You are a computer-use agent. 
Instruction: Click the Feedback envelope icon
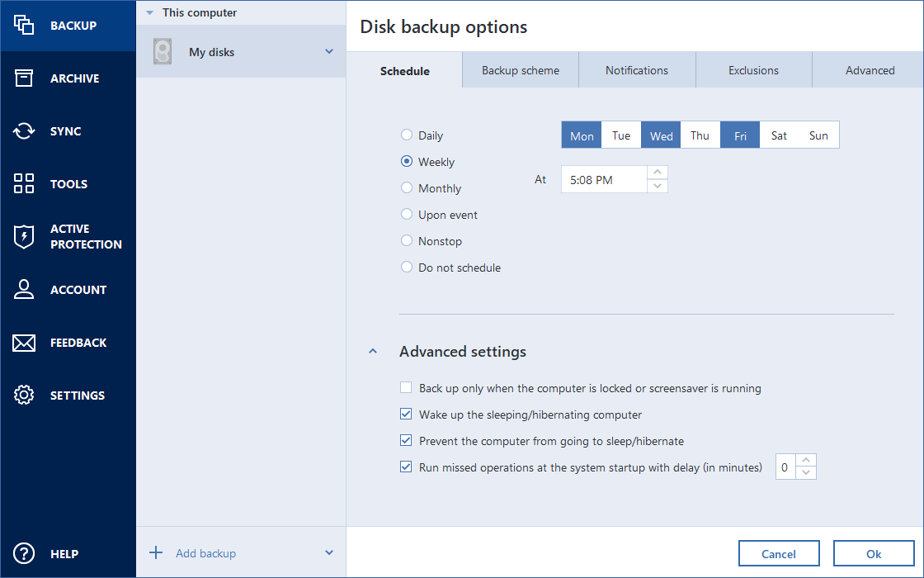[x=24, y=343]
